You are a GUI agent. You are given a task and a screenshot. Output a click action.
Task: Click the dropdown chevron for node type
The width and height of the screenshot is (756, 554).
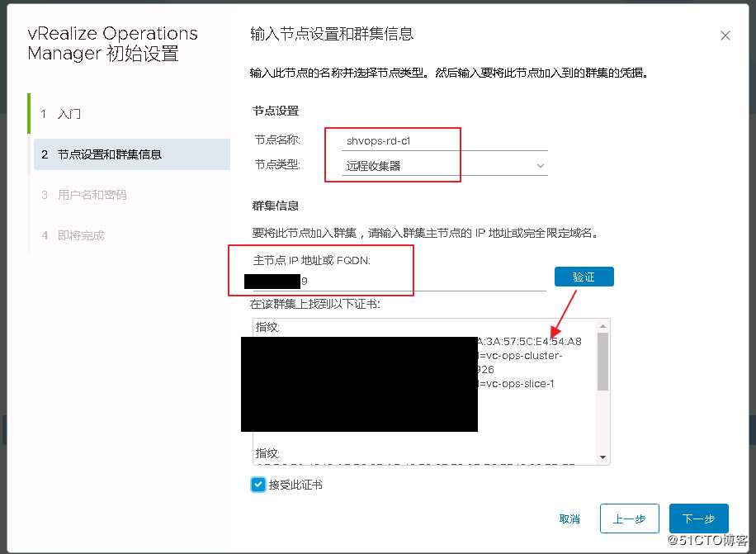click(541, 166)
